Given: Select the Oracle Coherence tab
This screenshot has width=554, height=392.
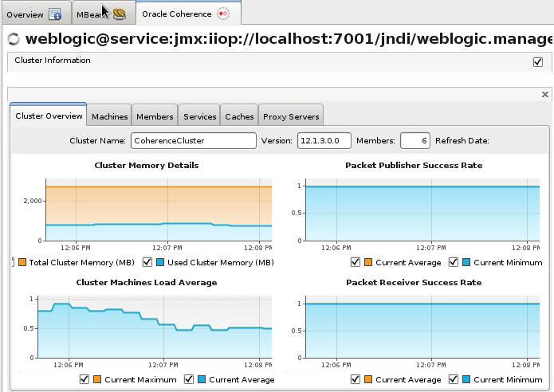Looking at the screenshot, I should pyautogui.click(x=188, y=14).
